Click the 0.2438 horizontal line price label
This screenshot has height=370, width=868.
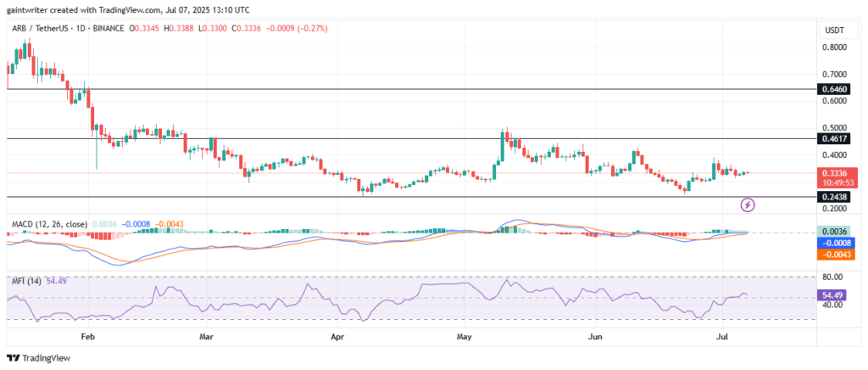point(833,197)
